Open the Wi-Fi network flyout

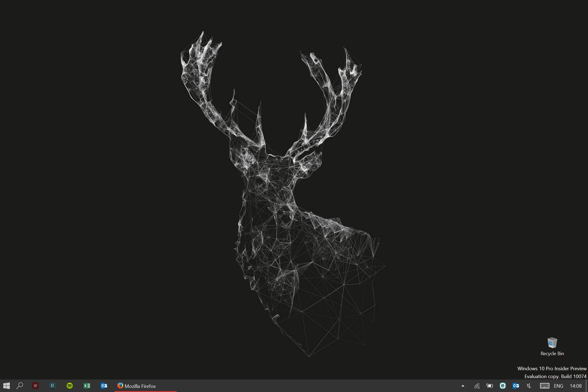point(477,386)
